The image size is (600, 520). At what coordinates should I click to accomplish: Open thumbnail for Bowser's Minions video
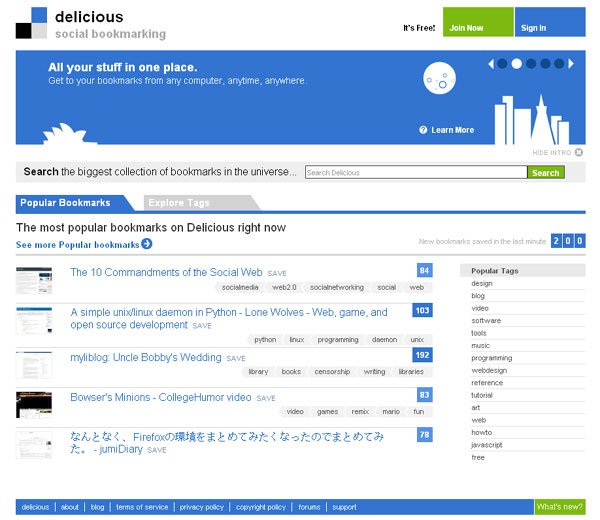34,404
